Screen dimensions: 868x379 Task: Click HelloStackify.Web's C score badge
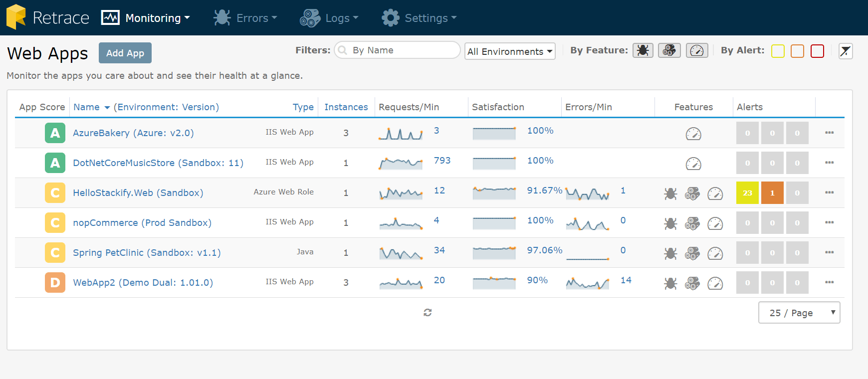(x=55, y=192)
